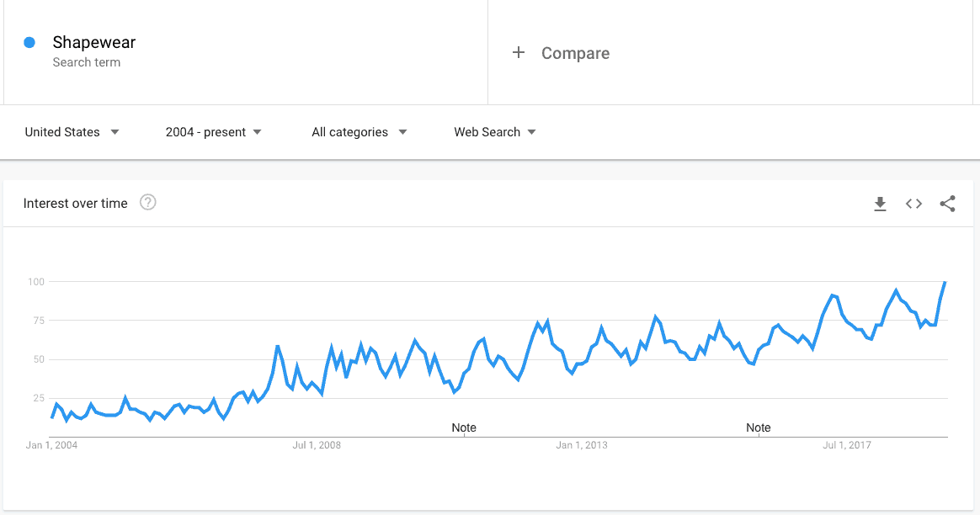Click the Search term subtitle
Viewport: 980px width, 515px height.
tap(86, 62)
